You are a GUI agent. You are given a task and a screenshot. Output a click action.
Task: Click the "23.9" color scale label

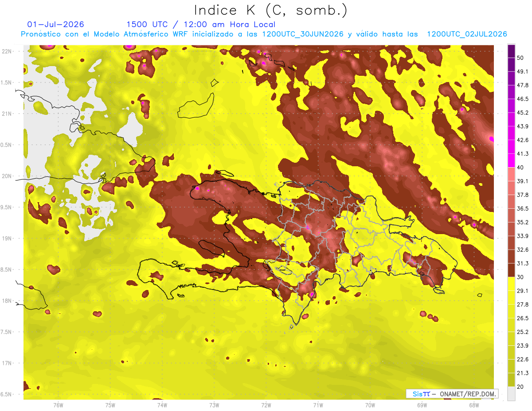[x=523, y=345]
